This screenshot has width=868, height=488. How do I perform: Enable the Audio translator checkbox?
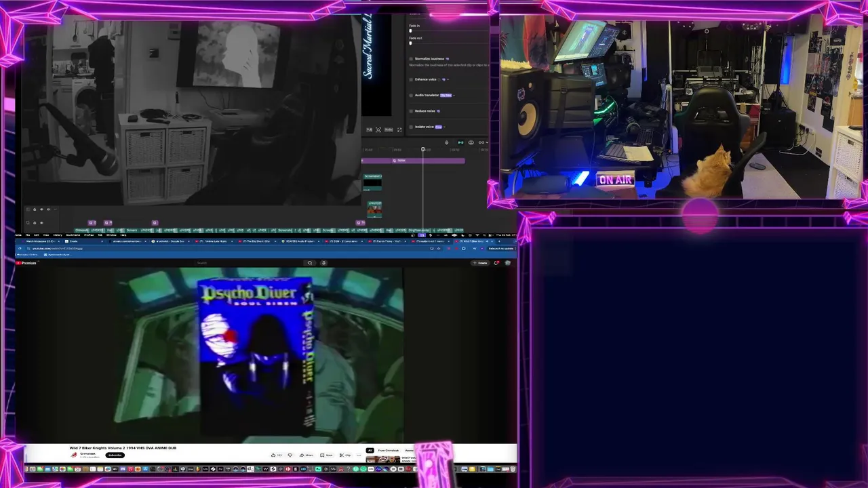coord(411,95)
